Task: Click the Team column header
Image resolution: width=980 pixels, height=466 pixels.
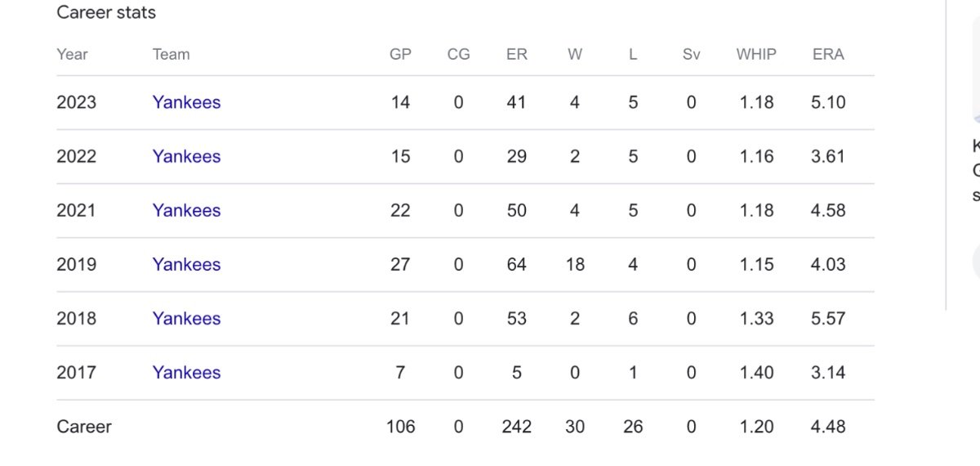Action: click(171, 55)
